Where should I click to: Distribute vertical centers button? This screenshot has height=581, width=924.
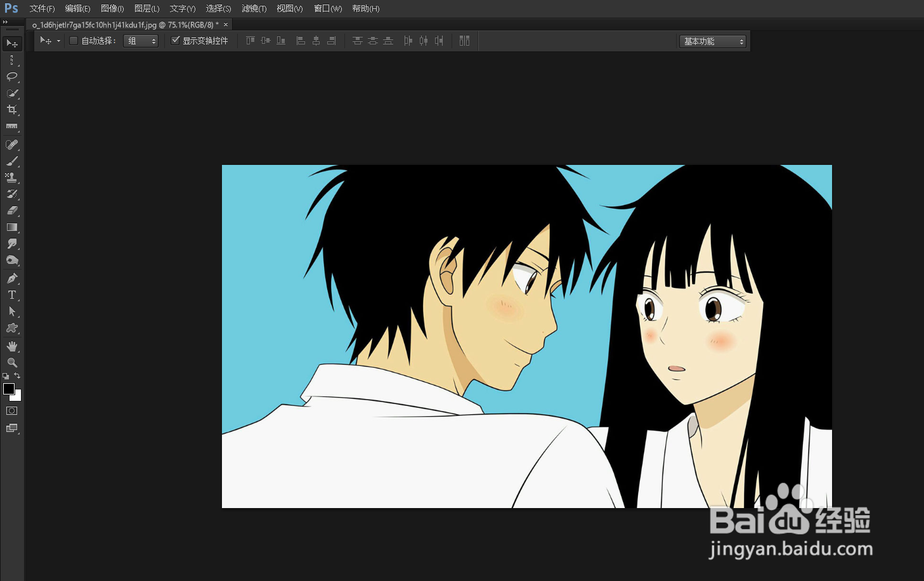373,41
